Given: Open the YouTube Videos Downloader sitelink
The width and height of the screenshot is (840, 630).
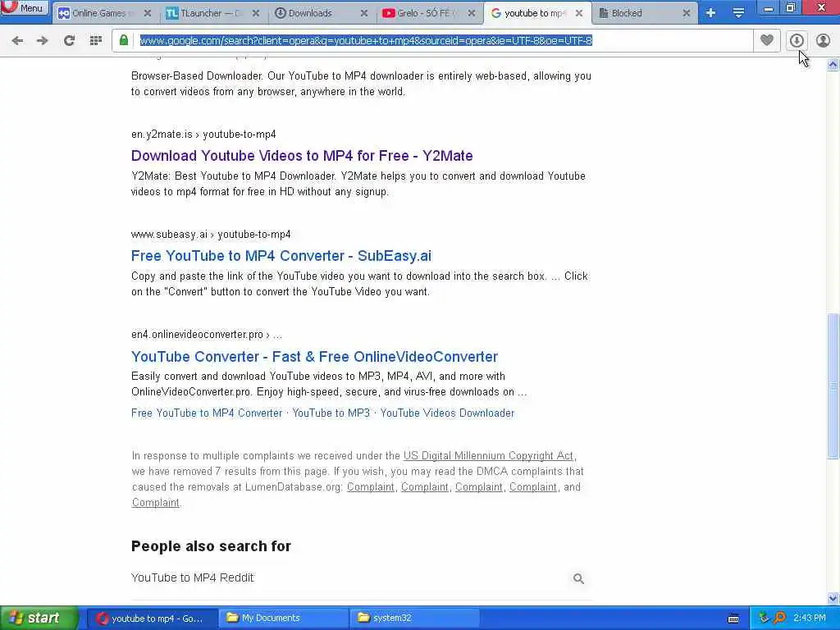Looking at the screenshot, I should point(447,413).
